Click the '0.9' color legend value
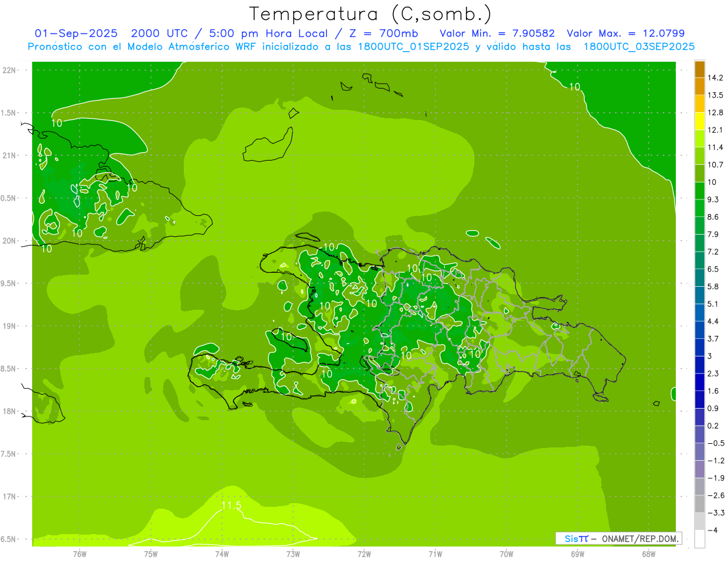728x562 pixels. [713, 408]
